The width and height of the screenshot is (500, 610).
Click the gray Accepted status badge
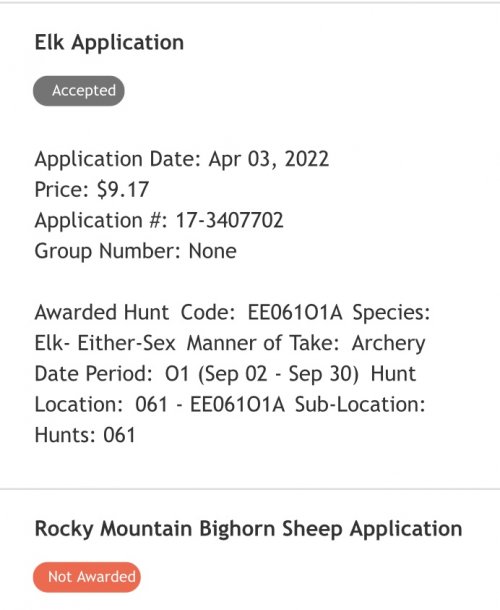pos(79,91)
